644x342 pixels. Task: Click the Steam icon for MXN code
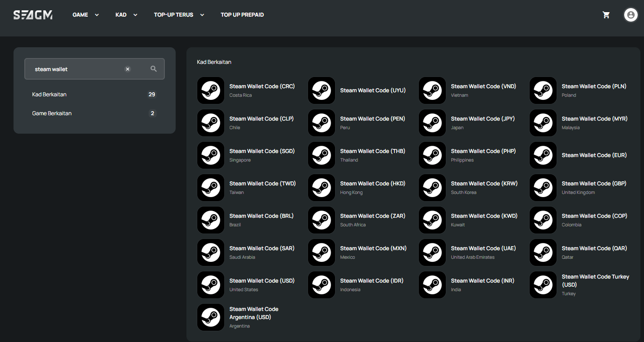[x=322, y=252]
